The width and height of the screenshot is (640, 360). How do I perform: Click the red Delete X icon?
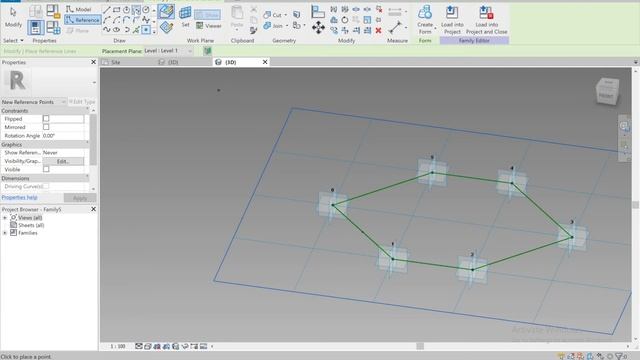tap(378, 30)
